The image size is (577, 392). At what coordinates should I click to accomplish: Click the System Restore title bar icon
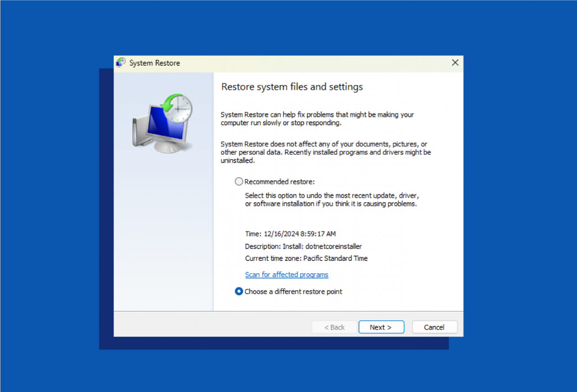120,63
